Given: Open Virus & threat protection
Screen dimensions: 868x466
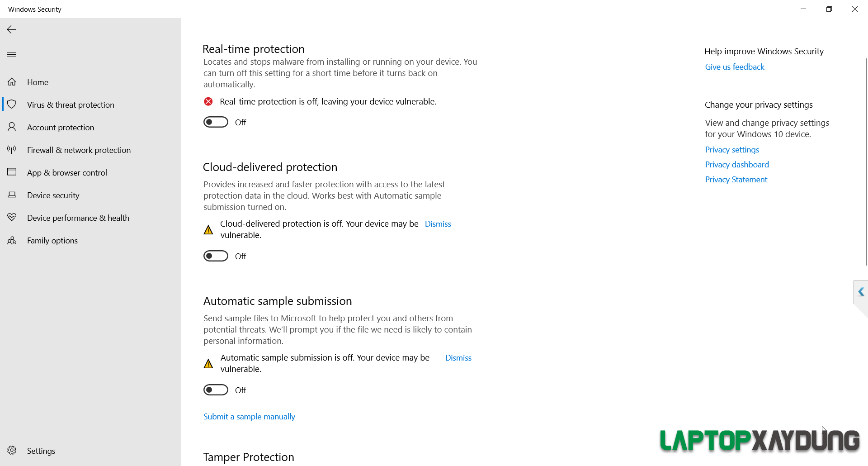Looking at the screenshot, I should [x=71, y=105].
